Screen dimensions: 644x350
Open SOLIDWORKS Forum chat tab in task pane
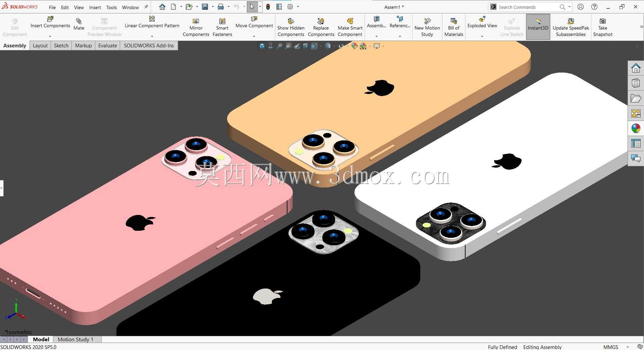click(636, 158)
